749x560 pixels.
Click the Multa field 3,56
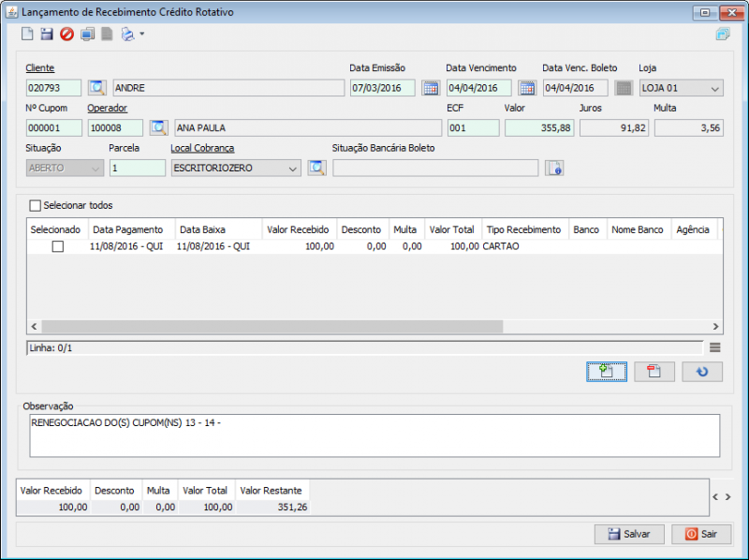coord(689,128)
